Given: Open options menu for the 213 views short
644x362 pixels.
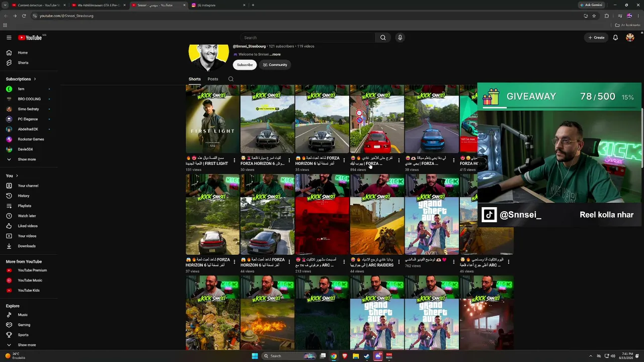Looking at the screenshot, I should pos(344,262).
